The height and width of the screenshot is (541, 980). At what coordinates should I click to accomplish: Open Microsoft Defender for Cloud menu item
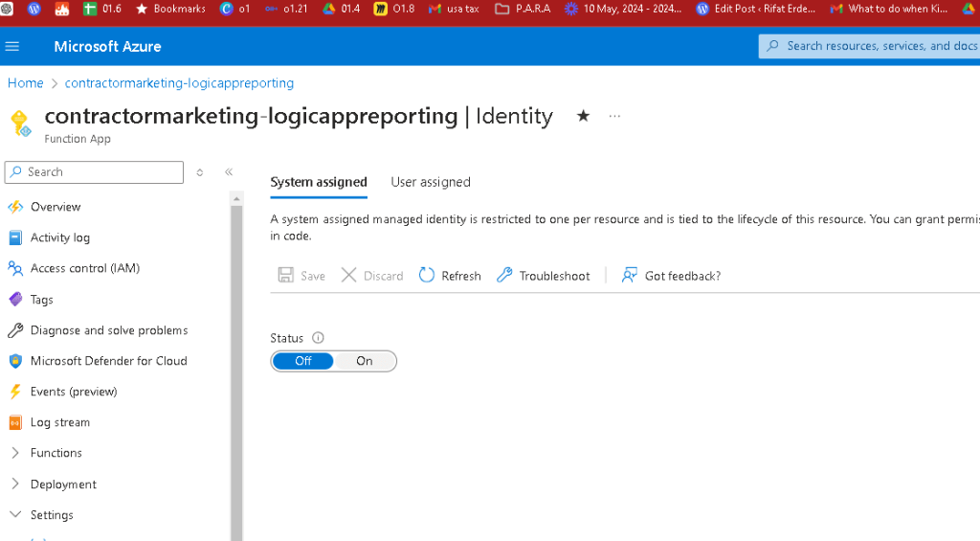[109, 361]
